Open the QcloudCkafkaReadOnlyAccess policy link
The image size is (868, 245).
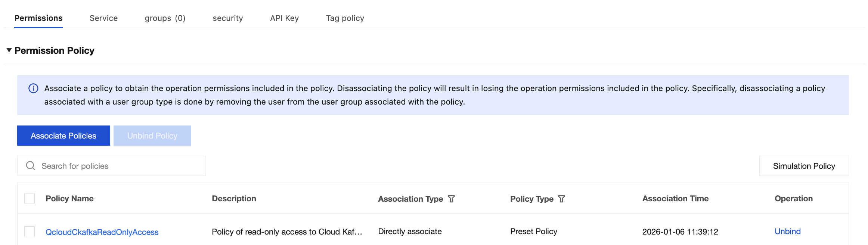[102, 232]
